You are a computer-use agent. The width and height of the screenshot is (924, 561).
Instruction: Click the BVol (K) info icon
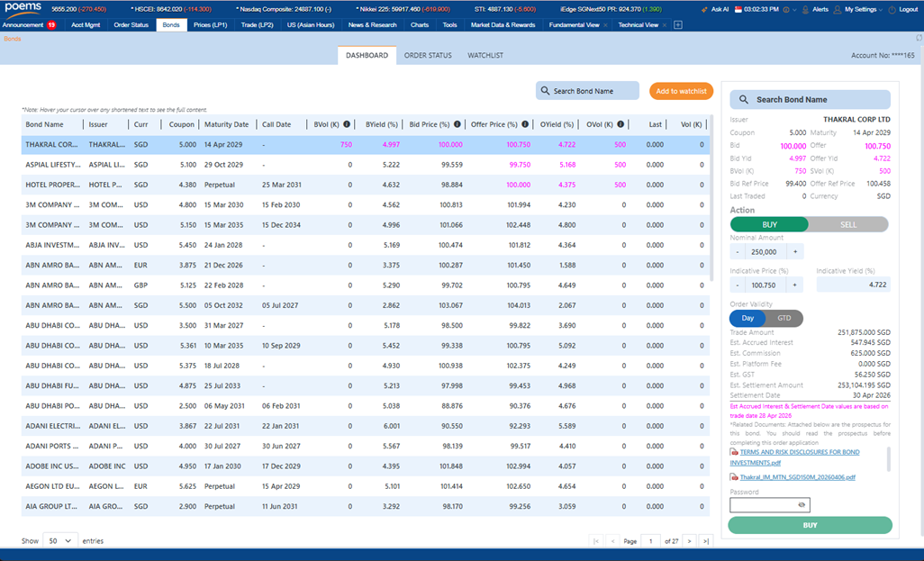tap(347, 124)
